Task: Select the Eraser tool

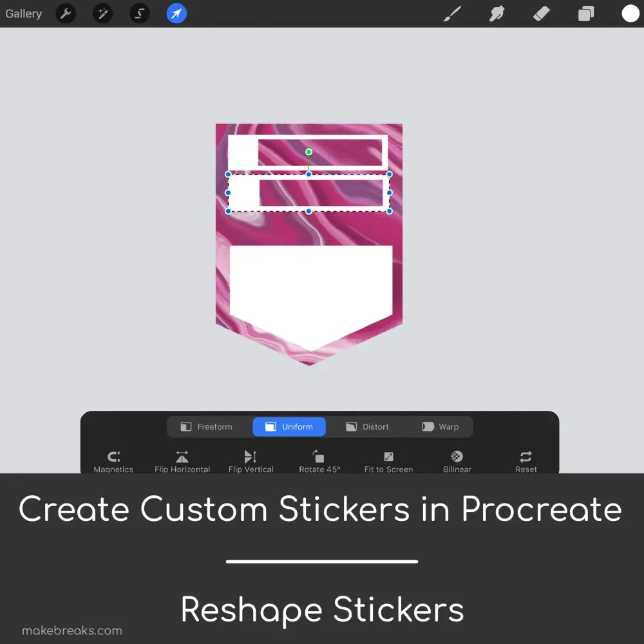Action: click(542, 14)
